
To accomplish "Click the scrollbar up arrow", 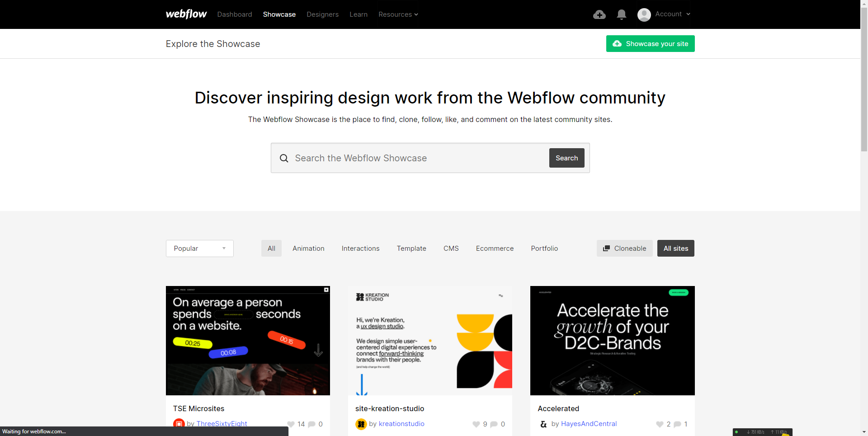I will click(864, 3).
